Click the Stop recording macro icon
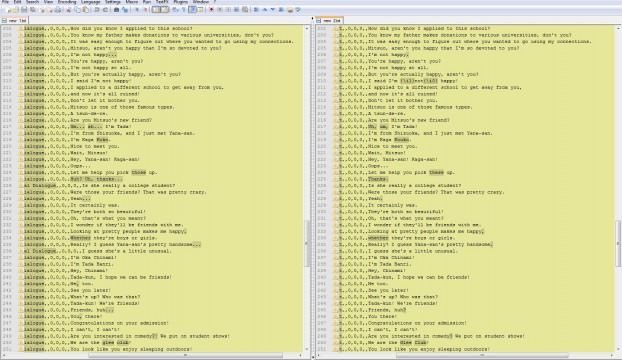Image resolution: width=622 pixels, height=360 pixels. point(220,10)
